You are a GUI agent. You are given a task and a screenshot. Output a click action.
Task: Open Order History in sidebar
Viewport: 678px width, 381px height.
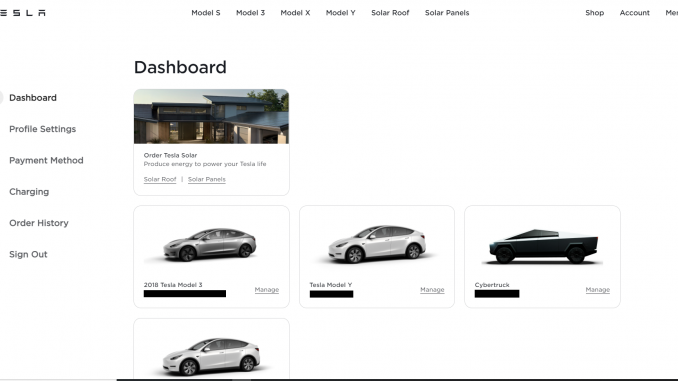39,223
